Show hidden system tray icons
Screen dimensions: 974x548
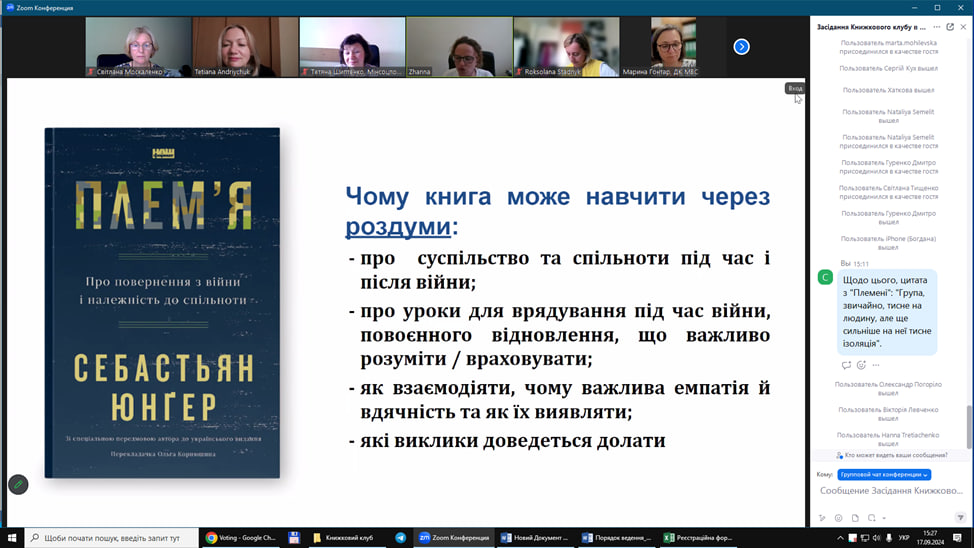point(840,538)
